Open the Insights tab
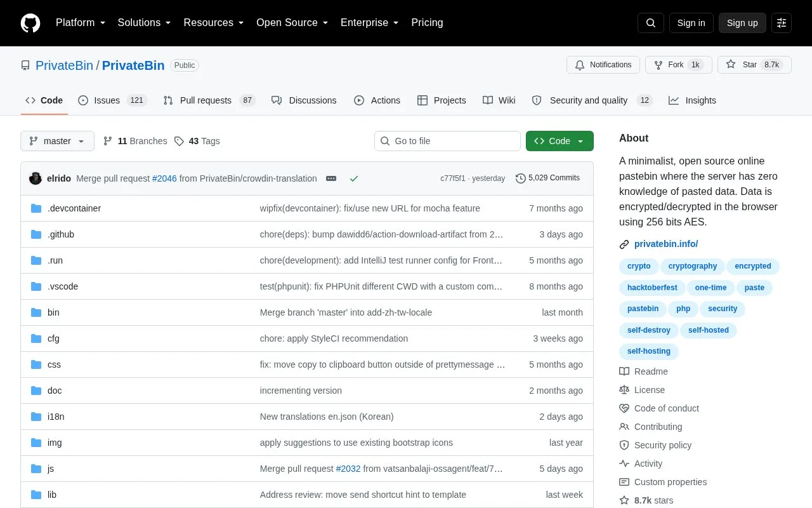The height and width of the screenshot is (508, 812). point(692,100)
